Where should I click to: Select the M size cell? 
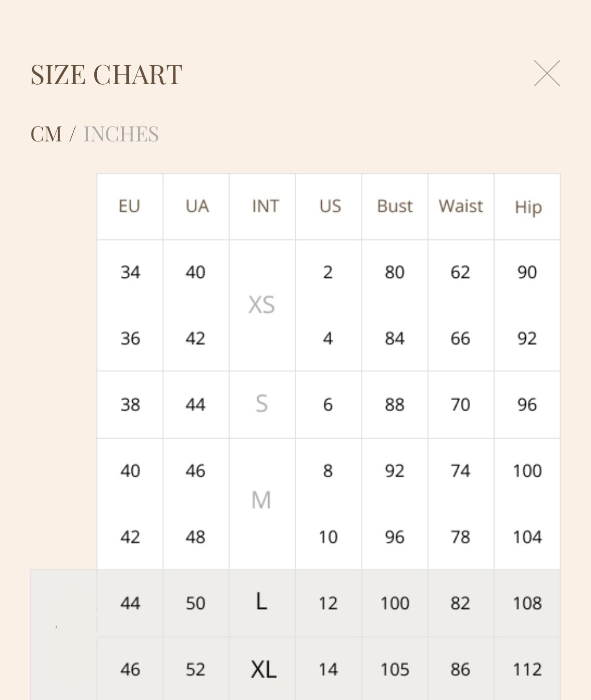[x=261, y=500]
